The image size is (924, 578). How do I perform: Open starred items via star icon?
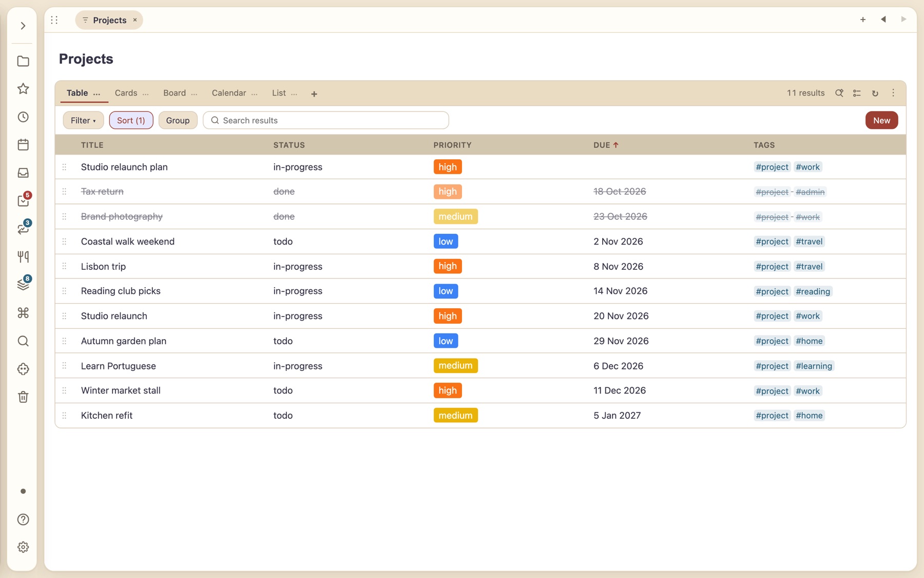pos(23,89)
